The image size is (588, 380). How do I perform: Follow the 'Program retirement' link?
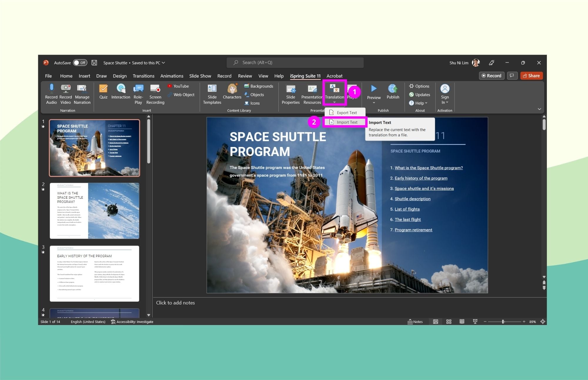(x=413, y=230)
